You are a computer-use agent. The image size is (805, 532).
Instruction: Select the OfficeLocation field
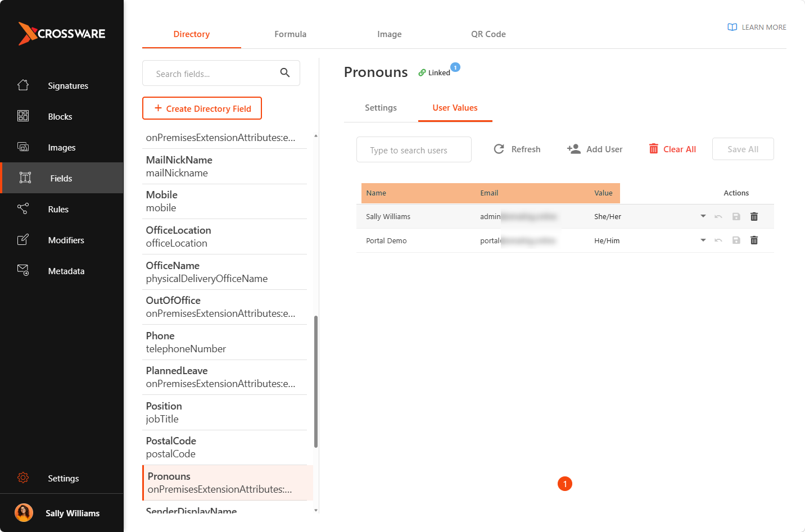(x=225, y=237)
